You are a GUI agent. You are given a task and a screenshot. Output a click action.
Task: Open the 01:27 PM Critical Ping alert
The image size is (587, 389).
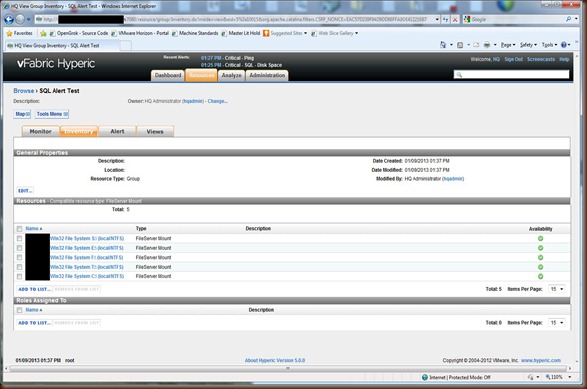click(x=227, y=58)
